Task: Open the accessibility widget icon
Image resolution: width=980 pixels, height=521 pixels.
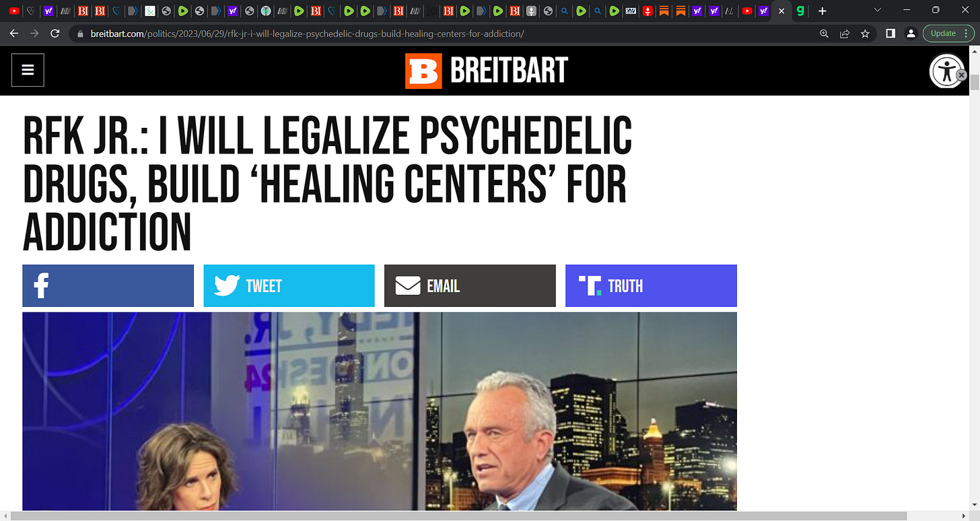Action: click(947, 71)
